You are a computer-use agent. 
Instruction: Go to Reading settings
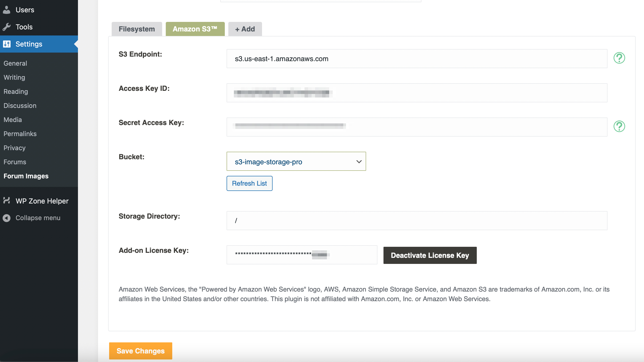click(x=16, y=92)
